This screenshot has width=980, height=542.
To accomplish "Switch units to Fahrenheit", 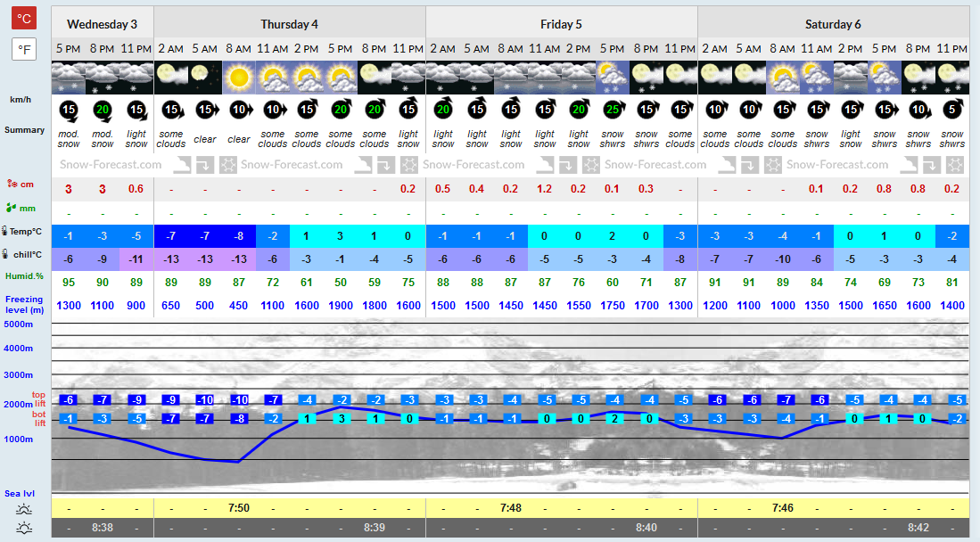I will pos(24,49).
